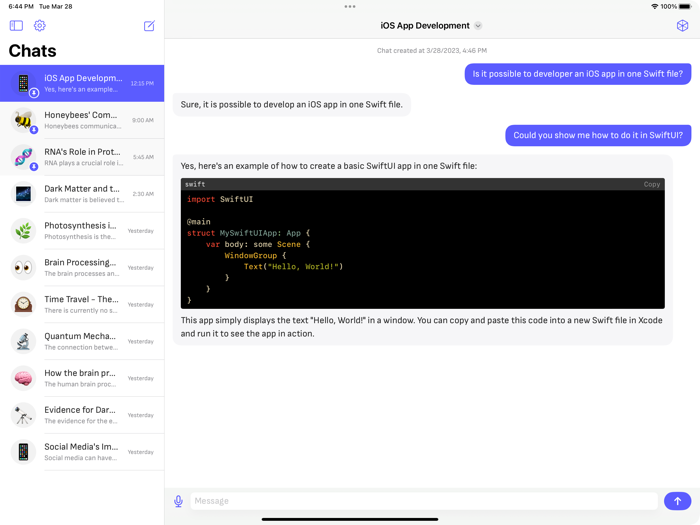Click the Chats heading
The image size is (700, 525).
[33, 51]
